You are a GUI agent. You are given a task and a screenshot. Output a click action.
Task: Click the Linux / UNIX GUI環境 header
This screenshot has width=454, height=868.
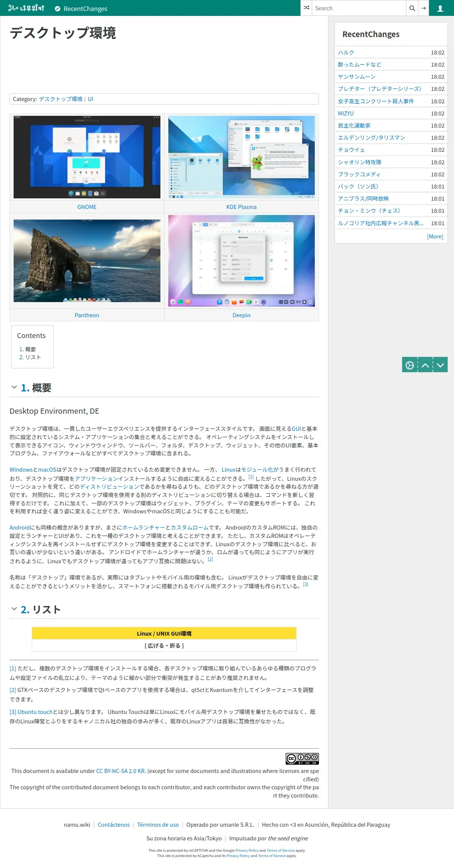click(164, 634)
